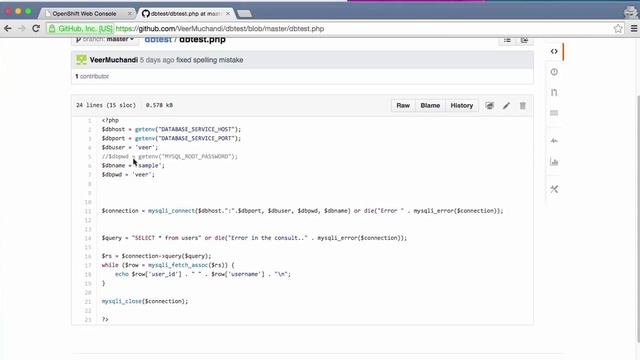Edit file with pencil icon

point(506,106)
